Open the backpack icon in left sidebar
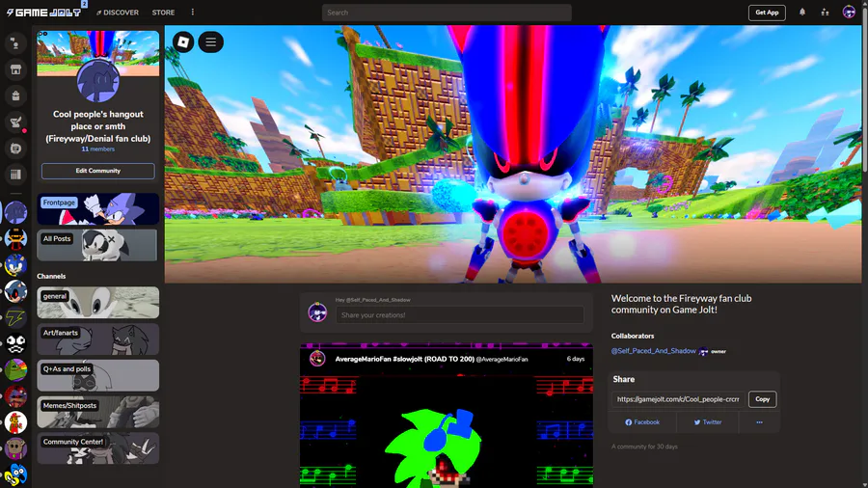The height and width of the screenshot is (488, 868). (15, 95)
